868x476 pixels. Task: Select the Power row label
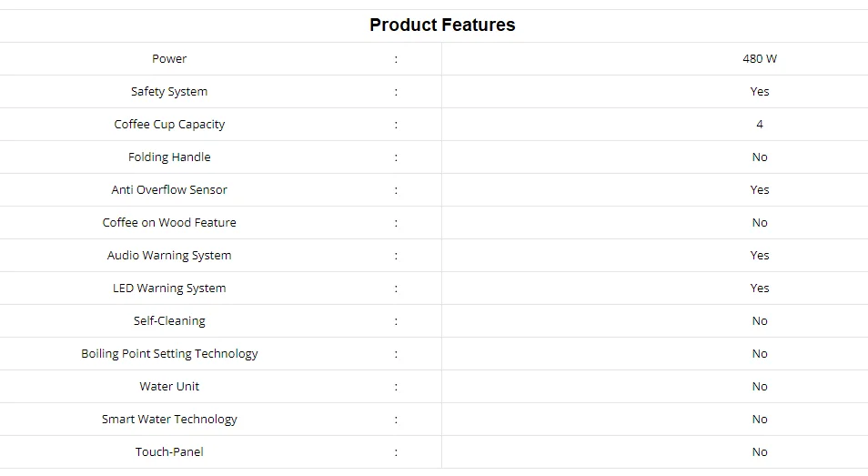169,59
